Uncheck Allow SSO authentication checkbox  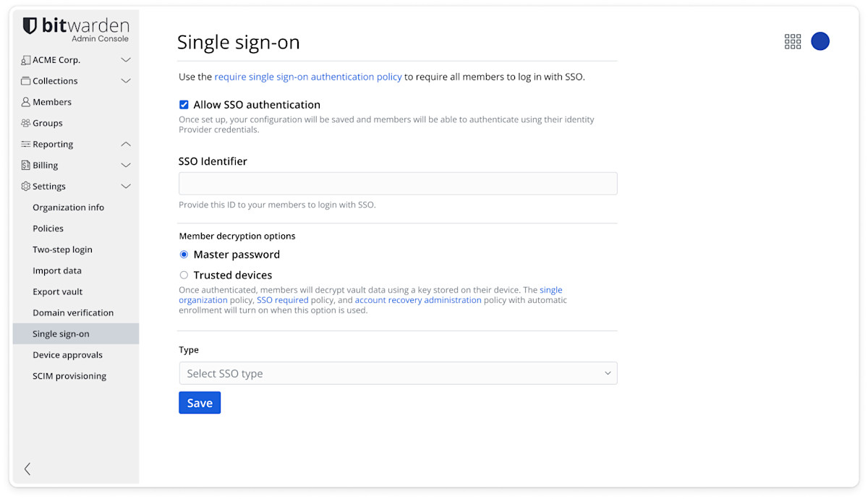(184, 105)
